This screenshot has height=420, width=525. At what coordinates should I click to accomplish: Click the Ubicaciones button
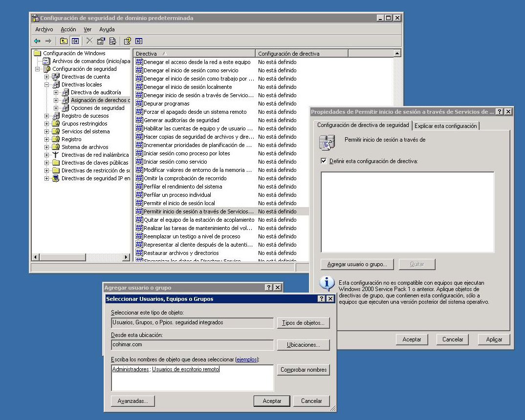(303, 345)
